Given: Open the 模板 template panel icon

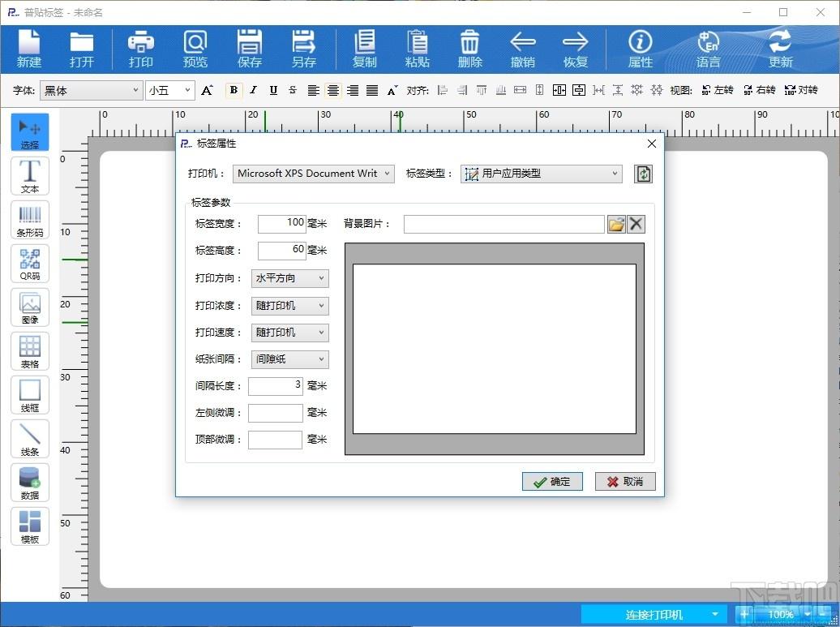Looking at the screenshot, I should 30,526.
